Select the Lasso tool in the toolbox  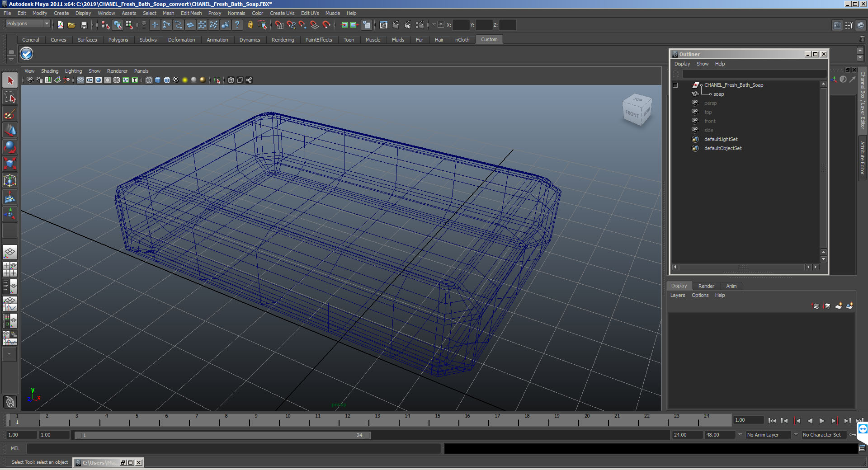pyautogui.click(x=10, y=97)
